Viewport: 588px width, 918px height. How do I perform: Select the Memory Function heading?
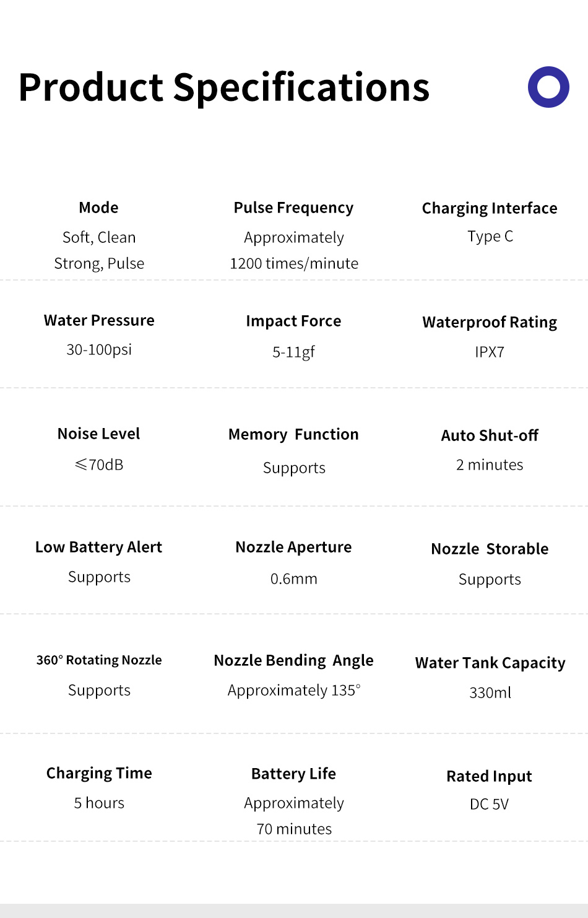tap(293, 434)
